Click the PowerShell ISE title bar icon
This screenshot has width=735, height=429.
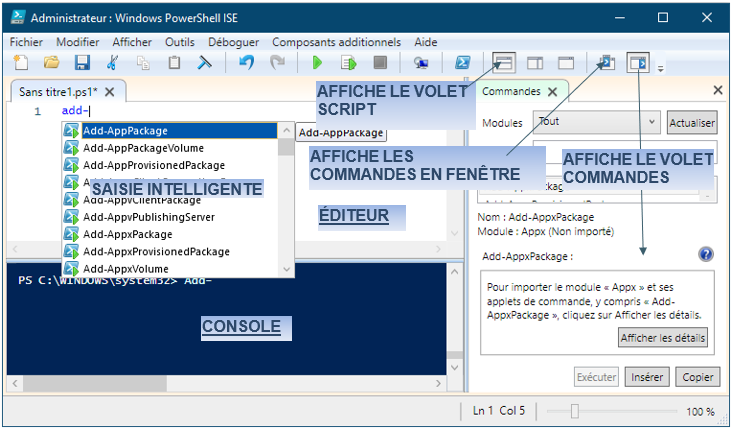18,17
